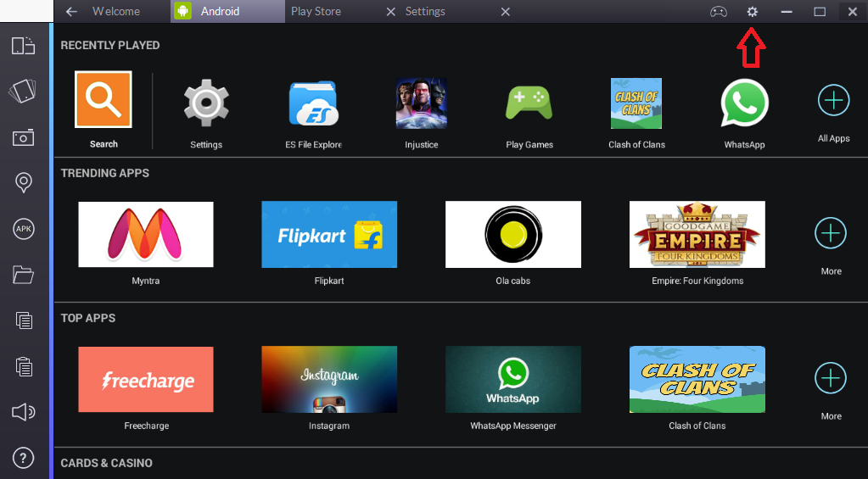The height and width of the screenshot is (479, 868).
Task: Open the gamepad controls icon
Action: [719, 12]
